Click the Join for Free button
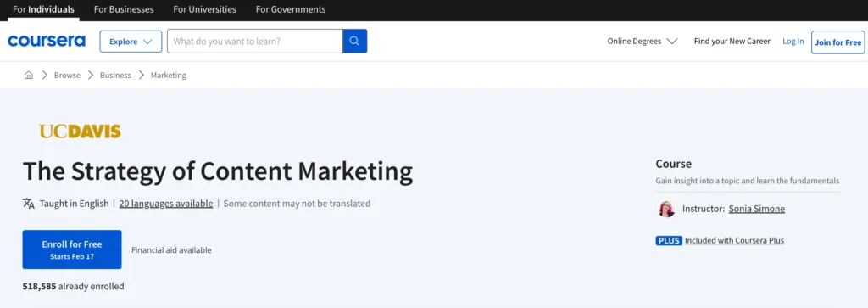The height and width of the screenshot is (308, 868). pyautogui.click(x=838, y=42)
